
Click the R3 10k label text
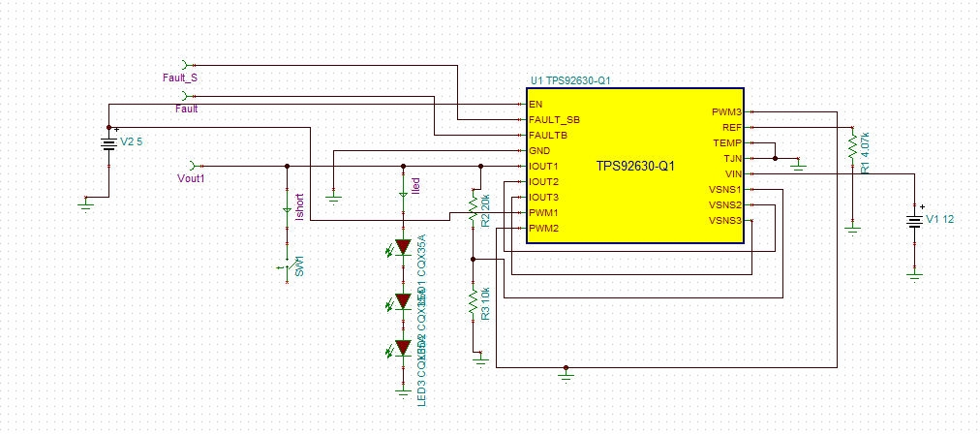coord(486,304)
